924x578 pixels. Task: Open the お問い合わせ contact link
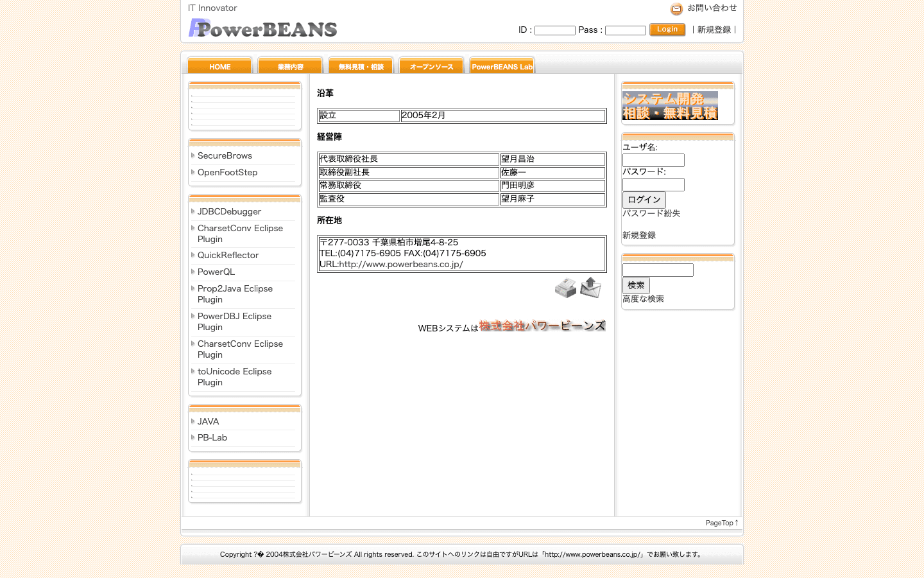tap(712, 8)
